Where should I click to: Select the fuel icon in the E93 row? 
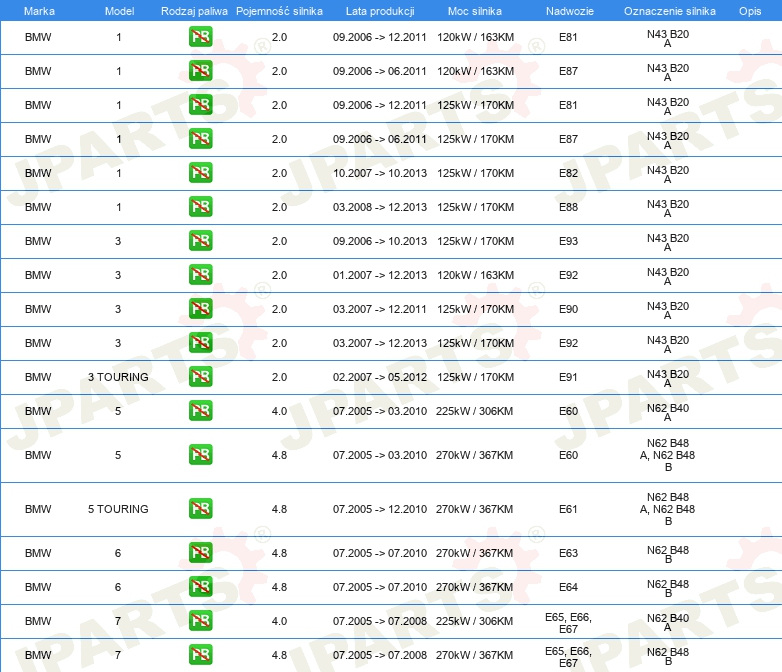(x=200, y=240)
